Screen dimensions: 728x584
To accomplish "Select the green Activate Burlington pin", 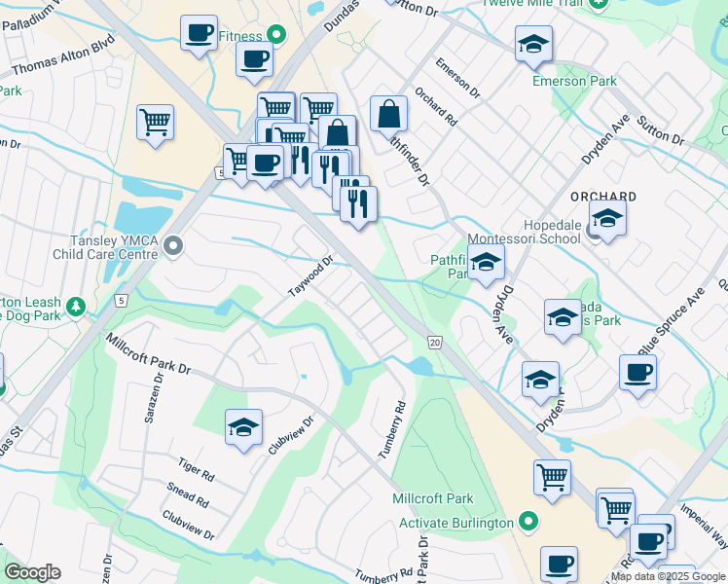I will pos(528,522).
